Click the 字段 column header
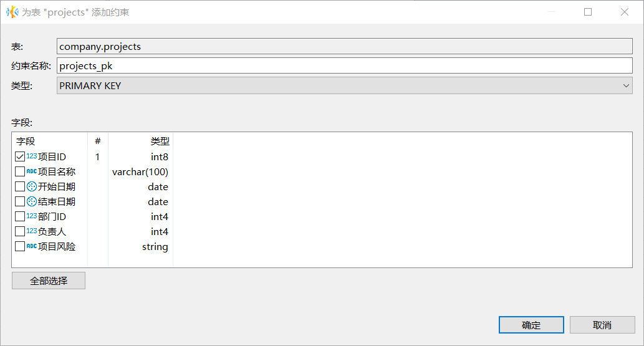The image size is (644, 346). click(x=26, y=142)
